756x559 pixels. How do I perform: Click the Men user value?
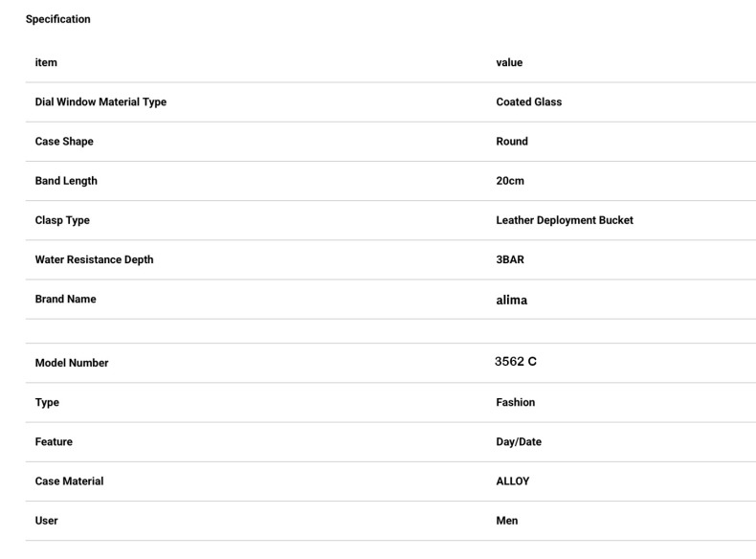coord(507,521)
